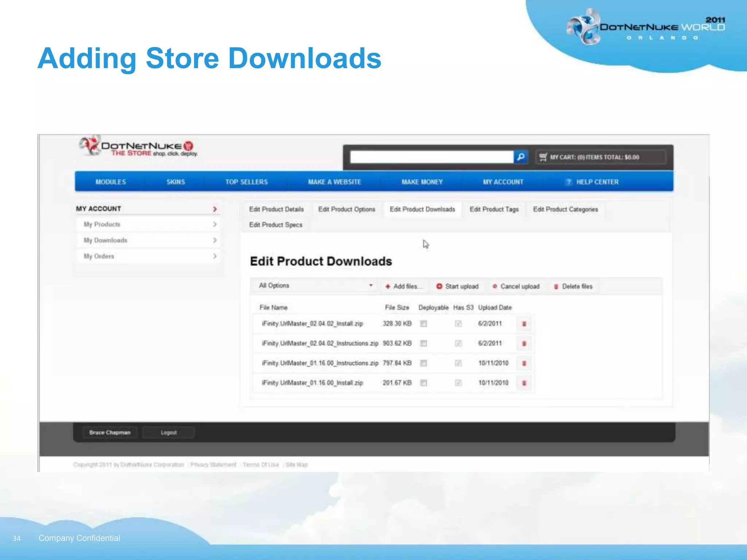Screen dimensions: 747x560
Task: Click the My Cart items total box
Action: coord(601,157)
